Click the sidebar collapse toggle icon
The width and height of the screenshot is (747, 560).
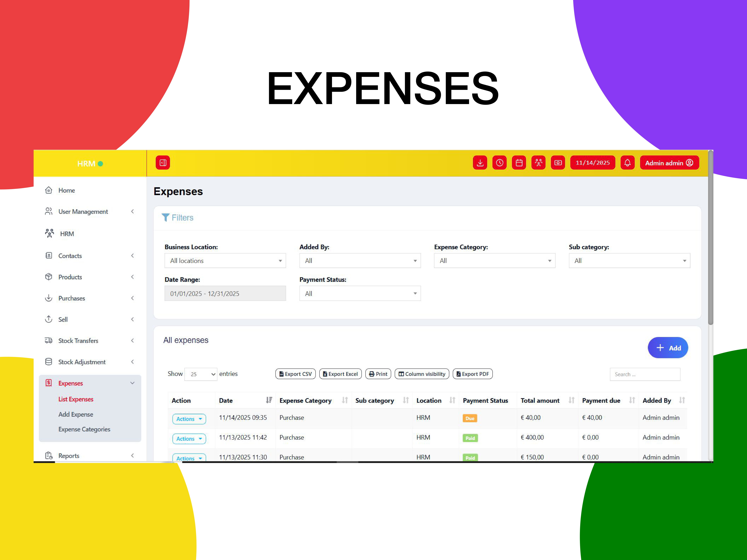[x=163, y=163]
